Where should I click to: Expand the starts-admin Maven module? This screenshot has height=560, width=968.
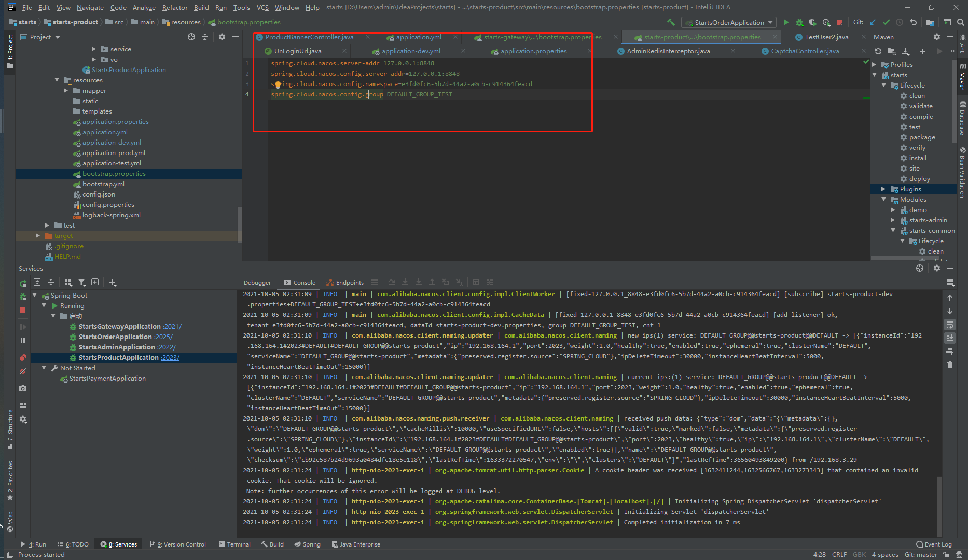point(893,220)
